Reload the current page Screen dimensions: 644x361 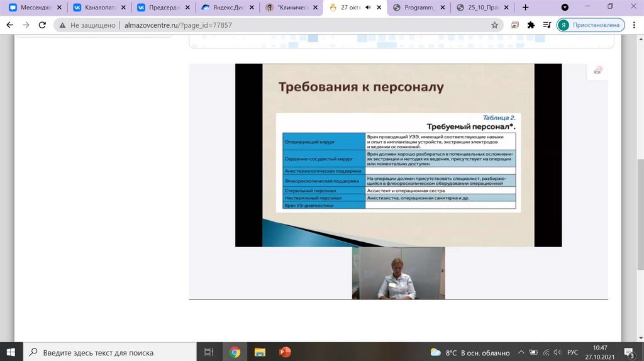[42, 25]
